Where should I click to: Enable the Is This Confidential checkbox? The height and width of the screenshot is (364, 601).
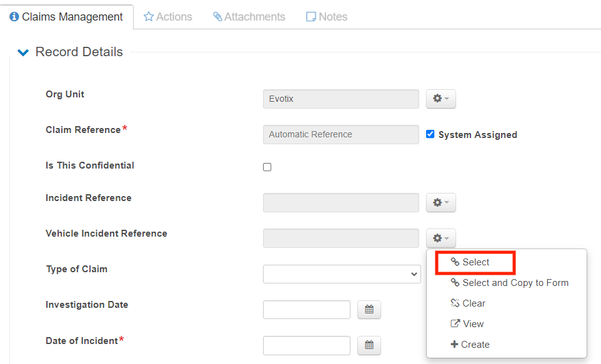(267, 167)
